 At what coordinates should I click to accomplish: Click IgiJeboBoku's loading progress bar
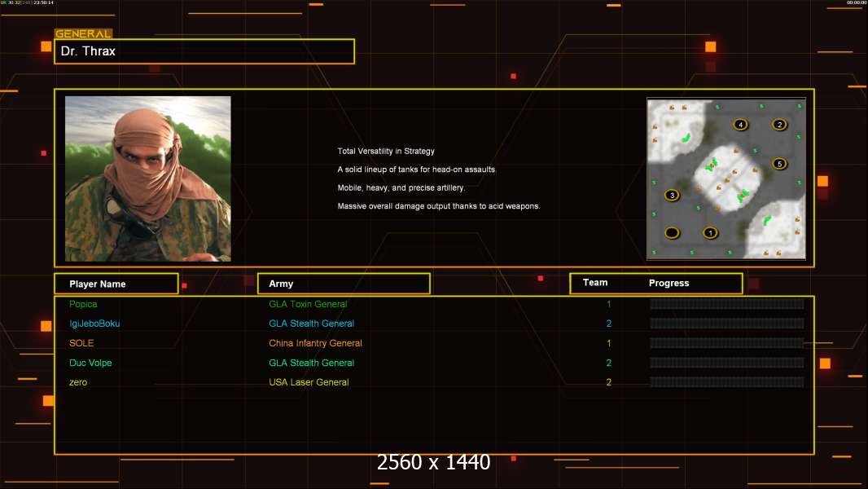click(727, 324)
